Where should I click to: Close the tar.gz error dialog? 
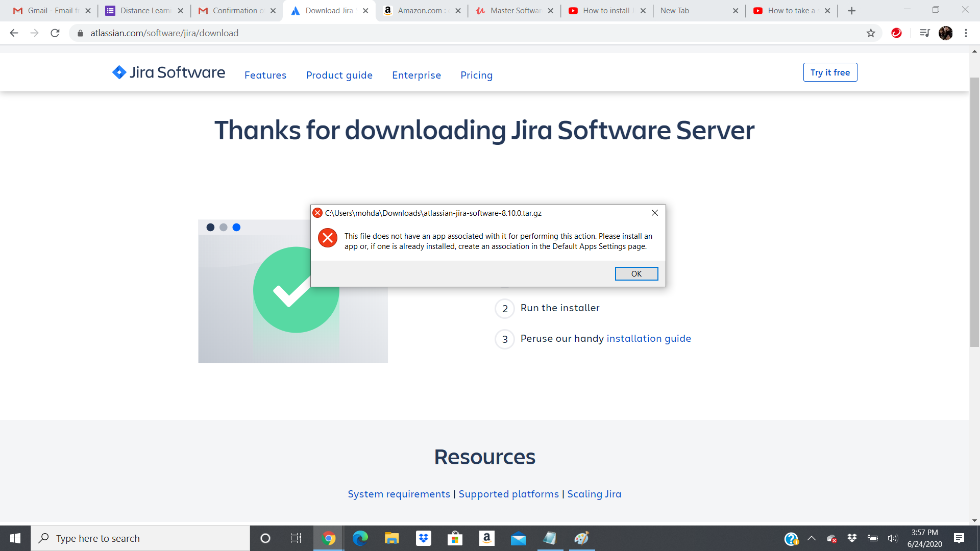tap(654, 213)
